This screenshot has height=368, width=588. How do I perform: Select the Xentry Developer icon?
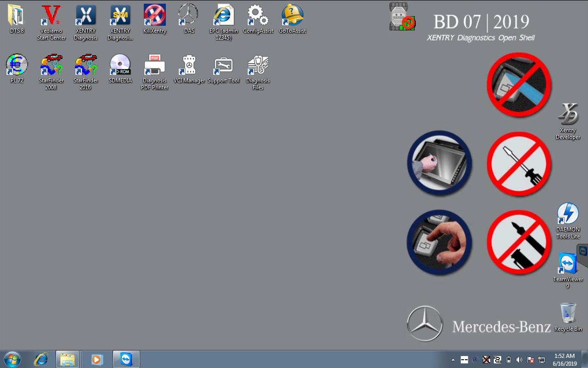(568, 121)
